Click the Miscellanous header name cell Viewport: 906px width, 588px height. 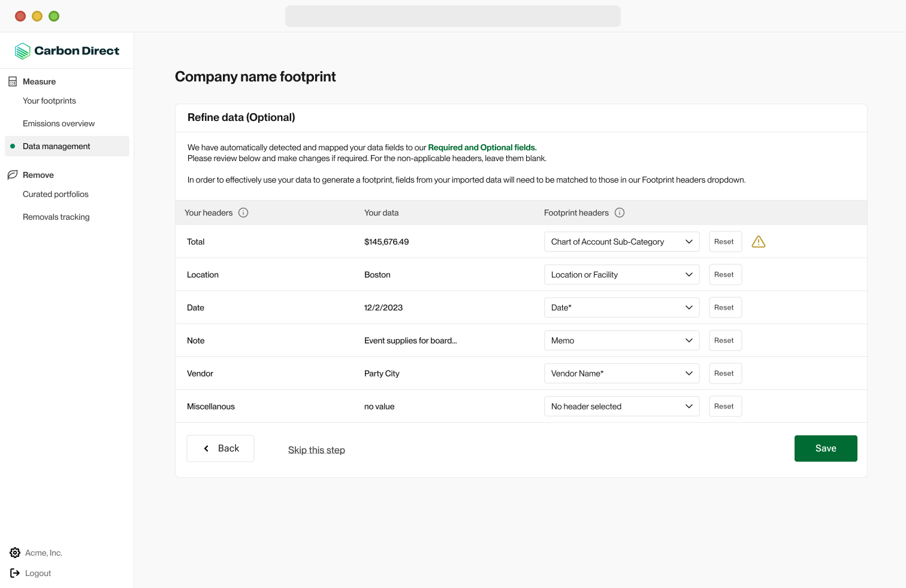(211, 407)
